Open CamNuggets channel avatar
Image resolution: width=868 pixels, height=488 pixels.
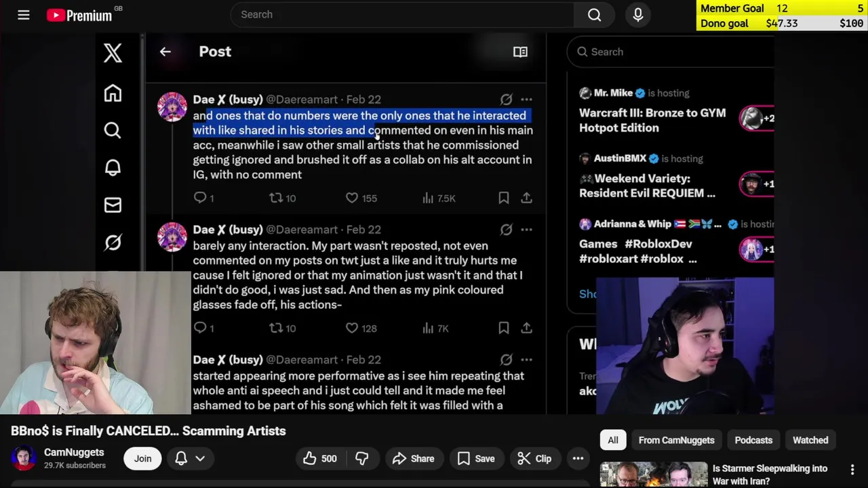(x=24, y=458)
